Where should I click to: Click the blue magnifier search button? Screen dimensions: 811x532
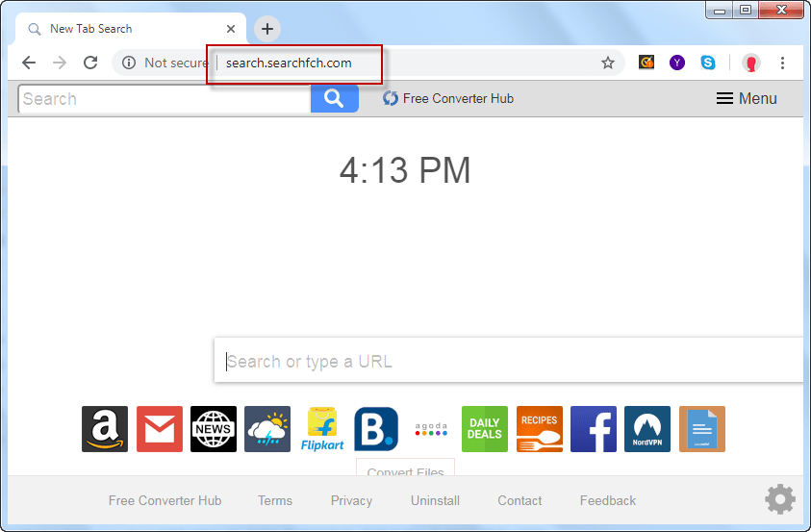coord(334,98)
